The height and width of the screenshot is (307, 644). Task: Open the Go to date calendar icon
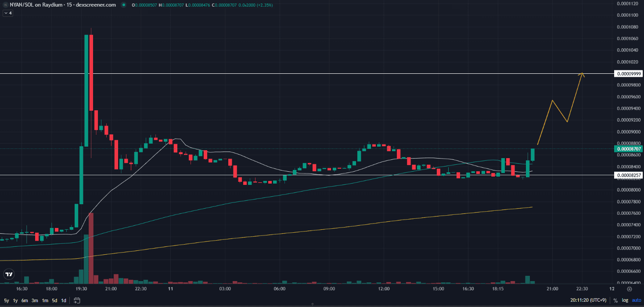tap(77, 300)
